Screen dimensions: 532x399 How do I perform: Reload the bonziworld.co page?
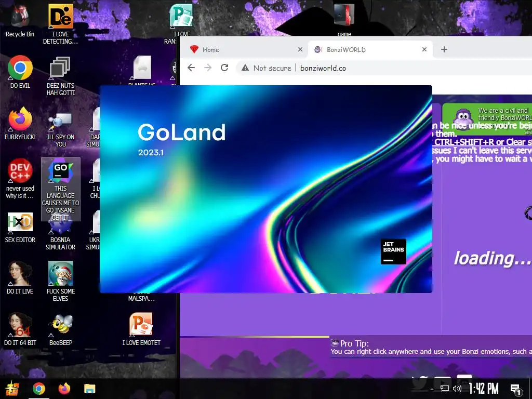[224, 68]
